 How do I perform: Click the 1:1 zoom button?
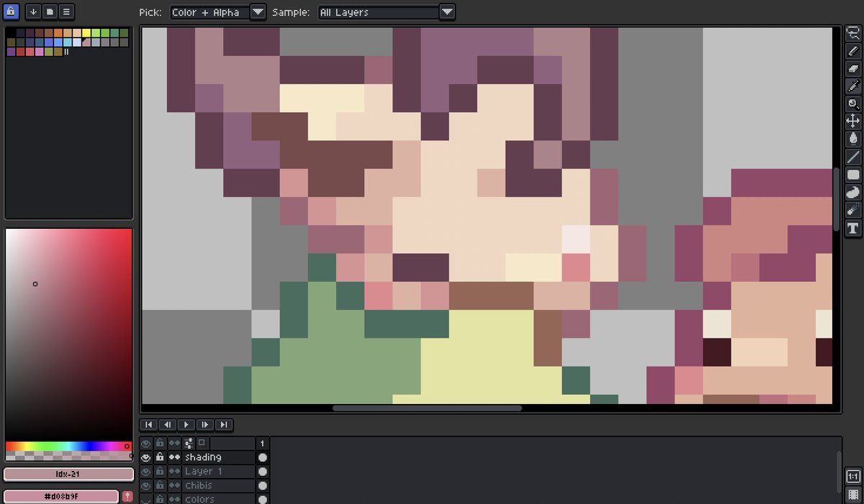[x=853, y=477]
